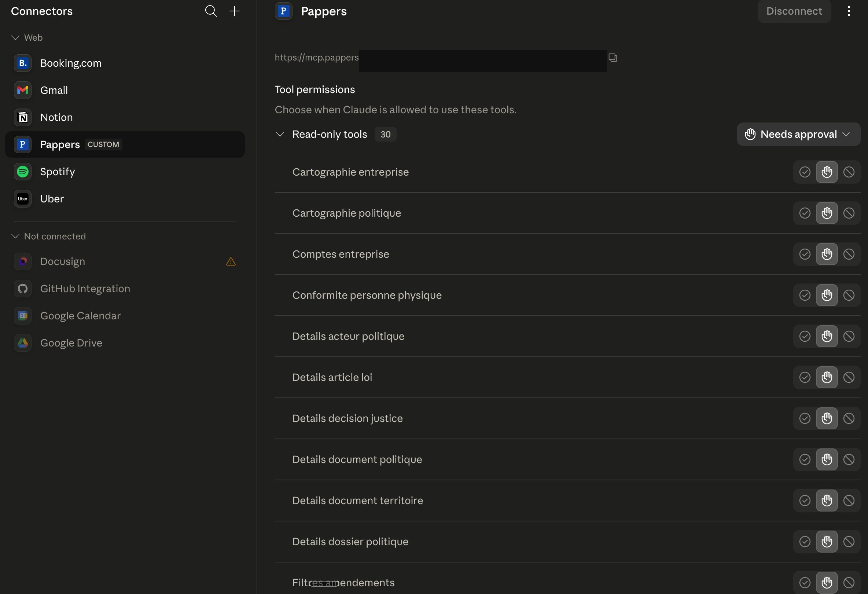Select Spotify connector
Screen dimensions: 868x594
pyautogui.click(x=125, y=172)
